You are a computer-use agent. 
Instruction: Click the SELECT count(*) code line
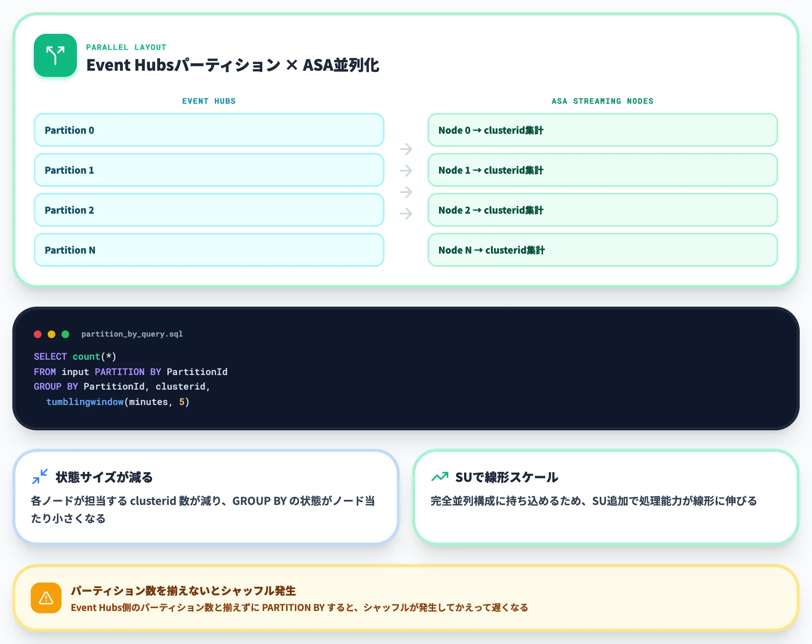tap(75, 357)
